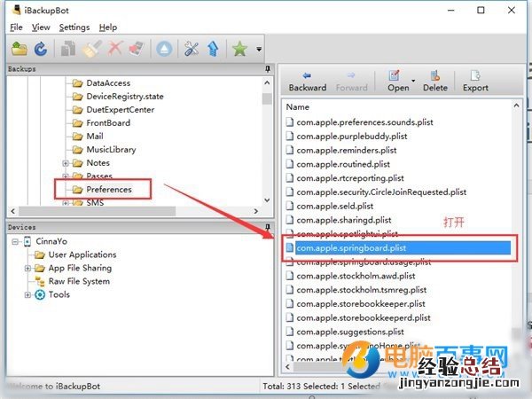This screenshot has height=399, width=532.
Task: Select the Mail folder
Action: (x=94, y=136)
